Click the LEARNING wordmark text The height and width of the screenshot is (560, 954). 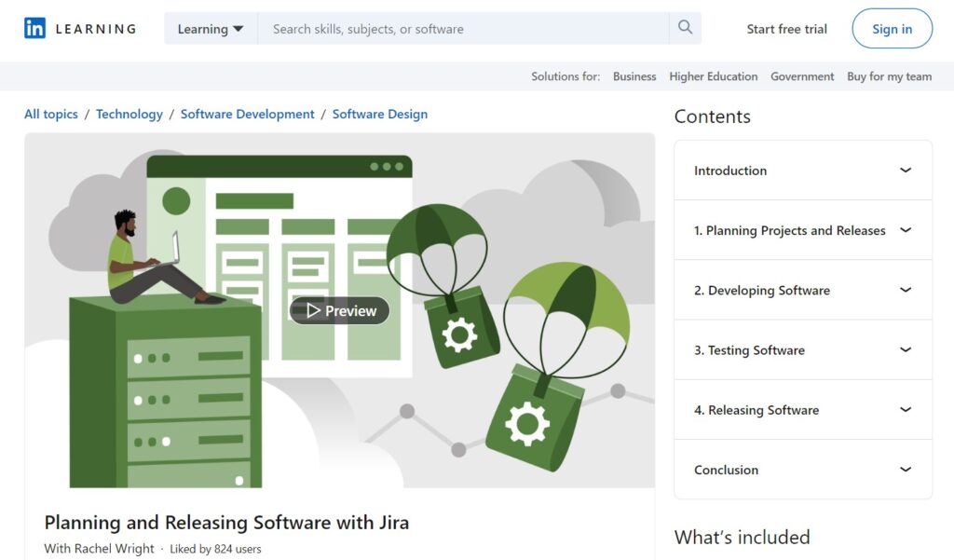(x=96, y=29)
